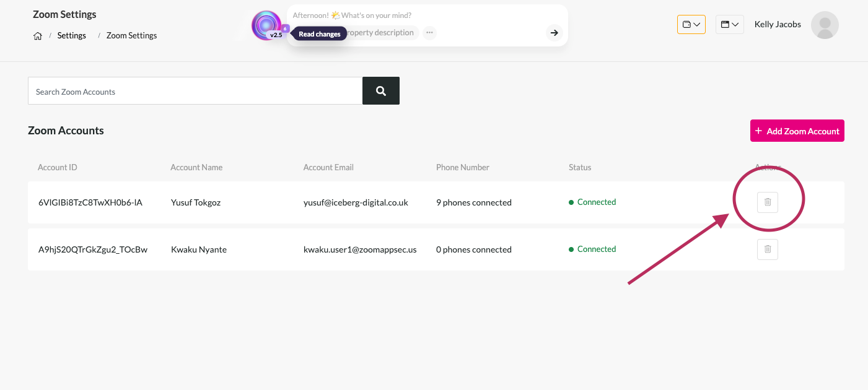Click the Kelly Jacobs user name
The width and height of the screenshot is (868, 390).
coord(778,25)
